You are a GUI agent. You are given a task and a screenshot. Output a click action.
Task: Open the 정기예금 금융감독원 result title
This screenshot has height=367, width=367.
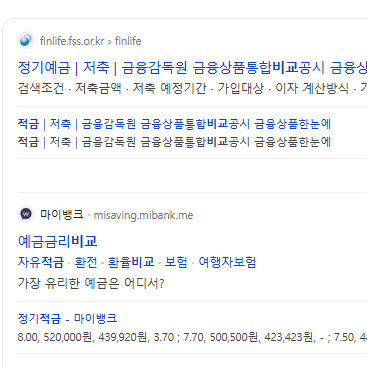point(192,68)
